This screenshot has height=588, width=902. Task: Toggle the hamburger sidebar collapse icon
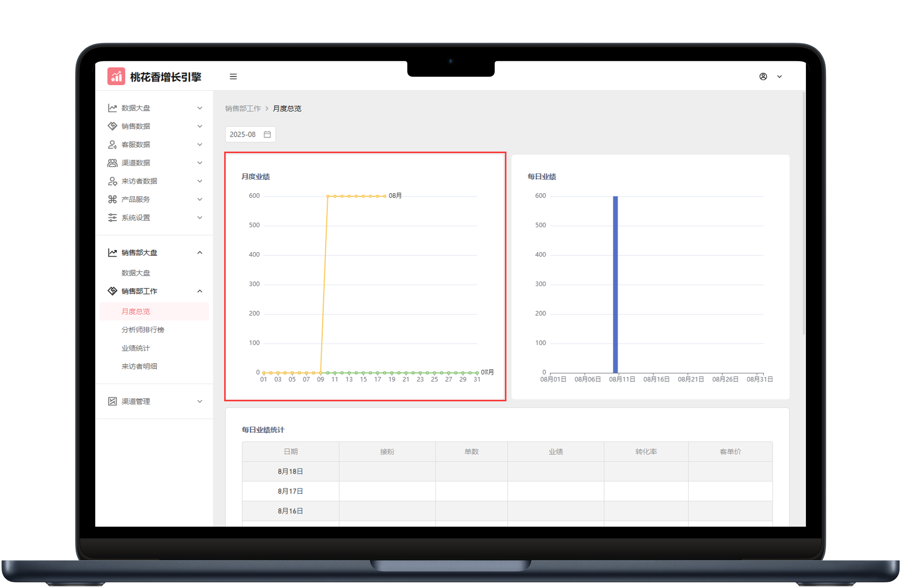[x=233, y=76]
